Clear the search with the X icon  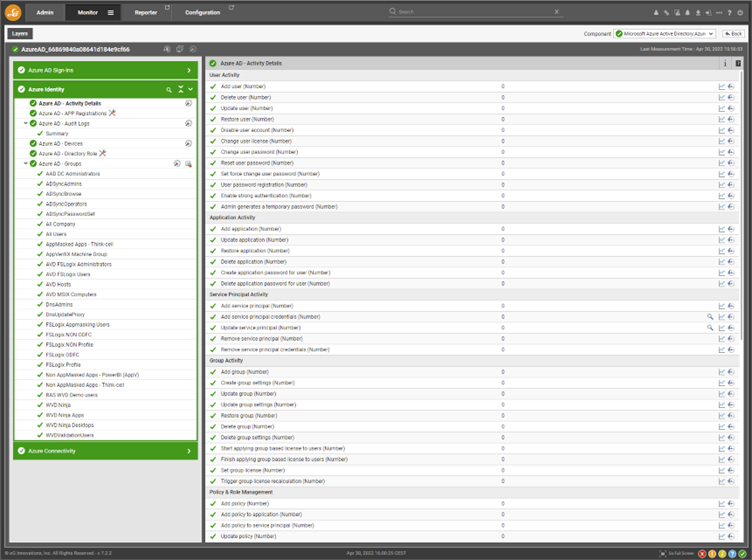[556, 12]
